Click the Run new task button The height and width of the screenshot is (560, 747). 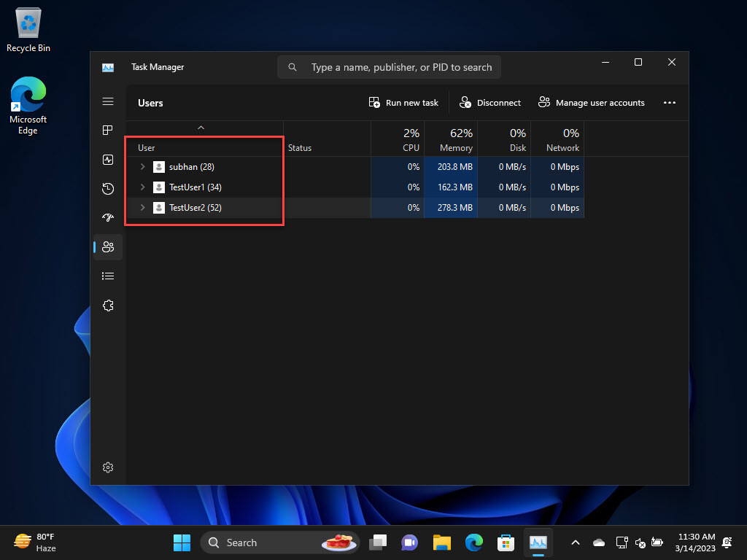pyautogui.click(x=403, y=102)
